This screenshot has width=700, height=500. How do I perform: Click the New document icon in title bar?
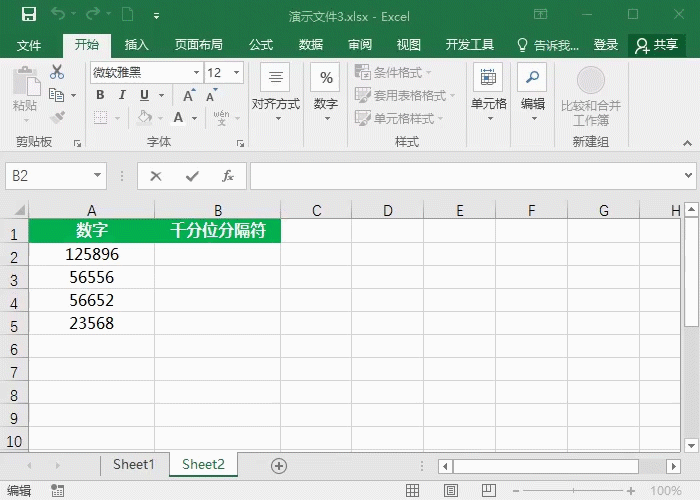pyautogui.click(x=128, y=14)
